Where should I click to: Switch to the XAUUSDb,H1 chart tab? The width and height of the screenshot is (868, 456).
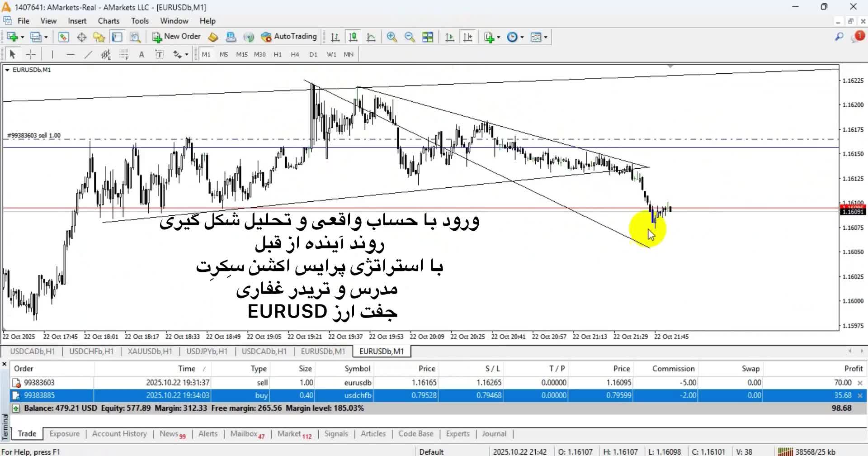tap(149, 351)
